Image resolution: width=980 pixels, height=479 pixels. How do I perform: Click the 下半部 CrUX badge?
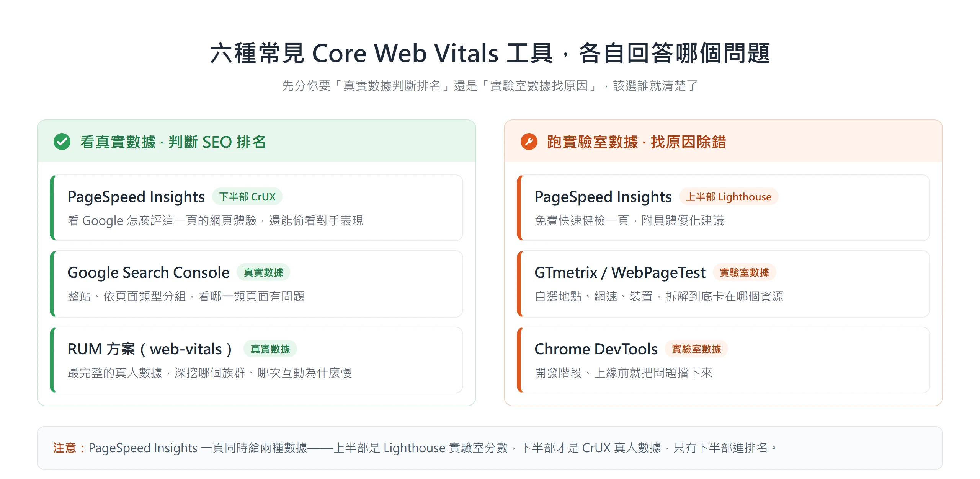(247, 197)
